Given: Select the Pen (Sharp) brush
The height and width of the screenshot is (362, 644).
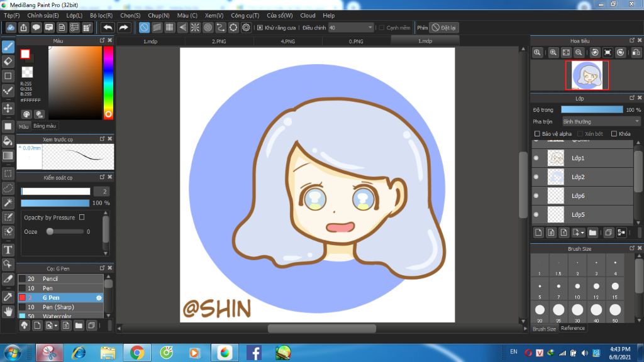Looking at the screenshot, I should pos(60,307).
